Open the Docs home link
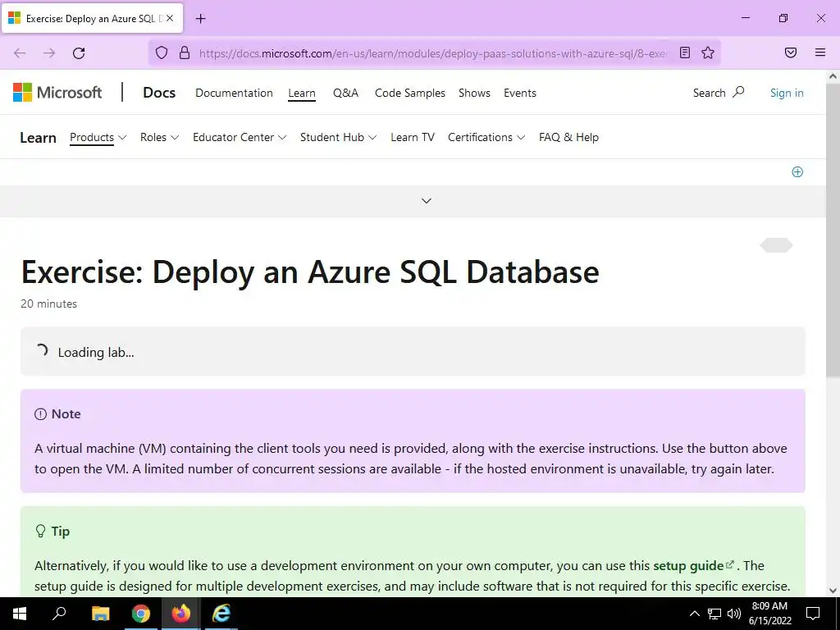The width and height of the screenshot is (840, 630). pos(159,93)
